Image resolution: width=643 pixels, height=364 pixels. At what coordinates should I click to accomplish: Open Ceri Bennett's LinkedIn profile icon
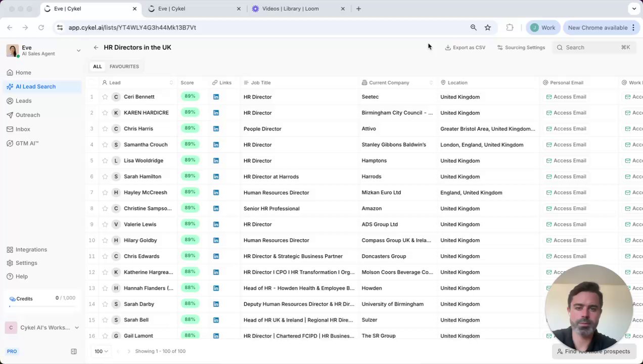[216, 97]
